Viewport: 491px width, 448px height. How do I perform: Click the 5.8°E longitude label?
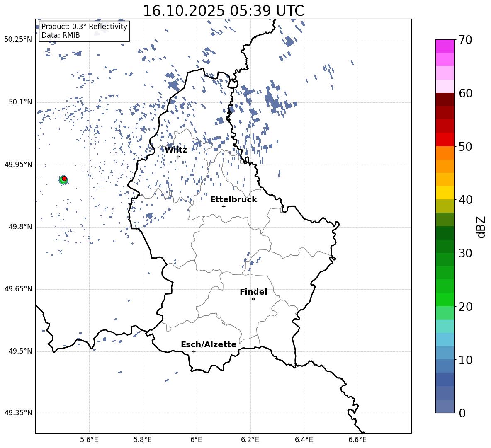143,440
